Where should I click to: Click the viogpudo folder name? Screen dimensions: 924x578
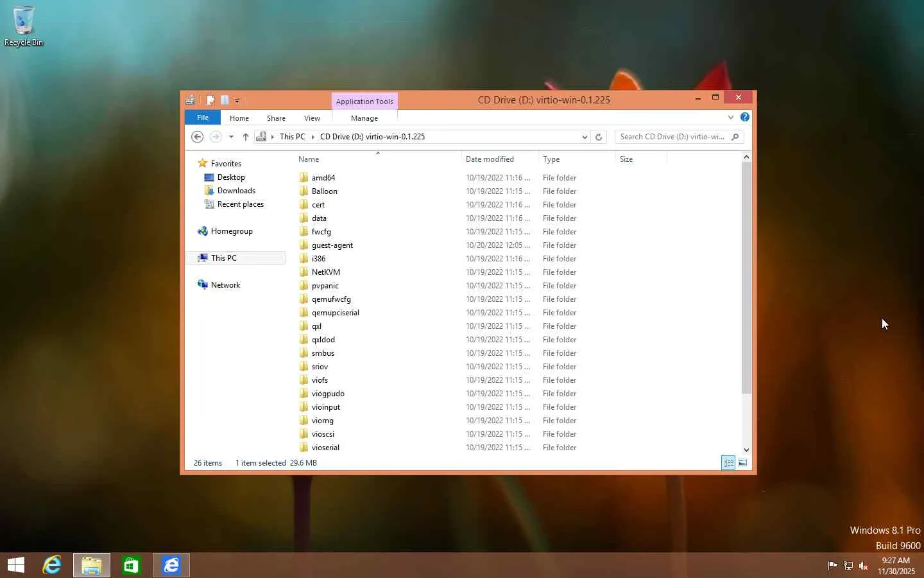coord(328,394)
